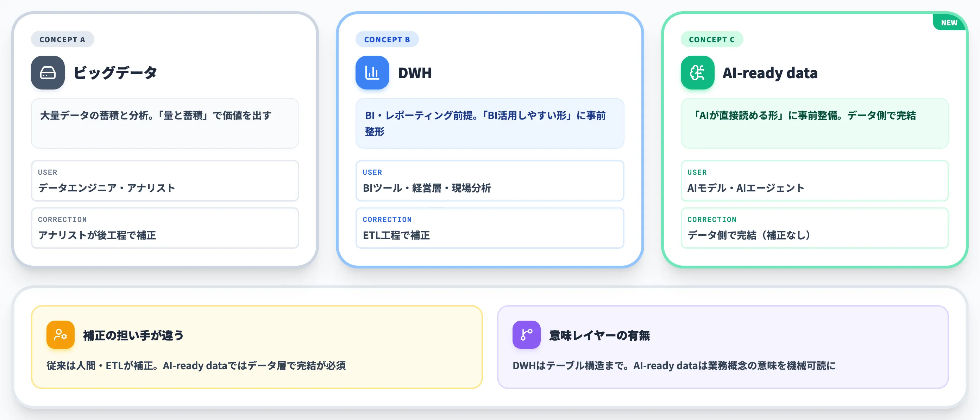980x420 pixels.
Task: Click the CONCEPT A badge
Action: pos(62,39)
